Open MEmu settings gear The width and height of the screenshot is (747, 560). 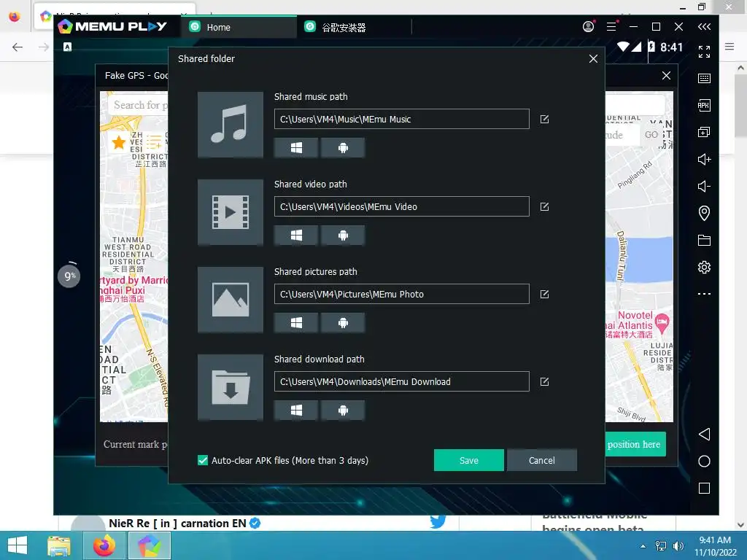704,267
